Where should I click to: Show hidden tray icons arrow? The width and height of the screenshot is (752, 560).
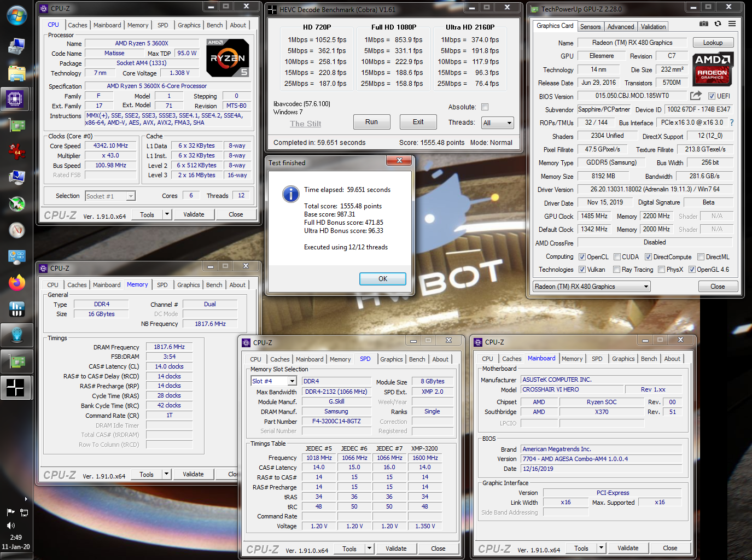coord(26,499)
